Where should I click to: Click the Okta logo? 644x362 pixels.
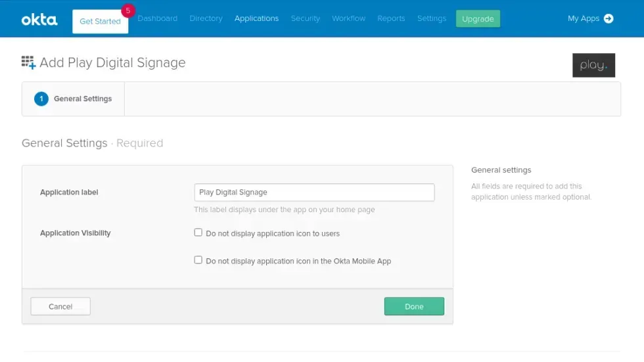click(39, 19)
